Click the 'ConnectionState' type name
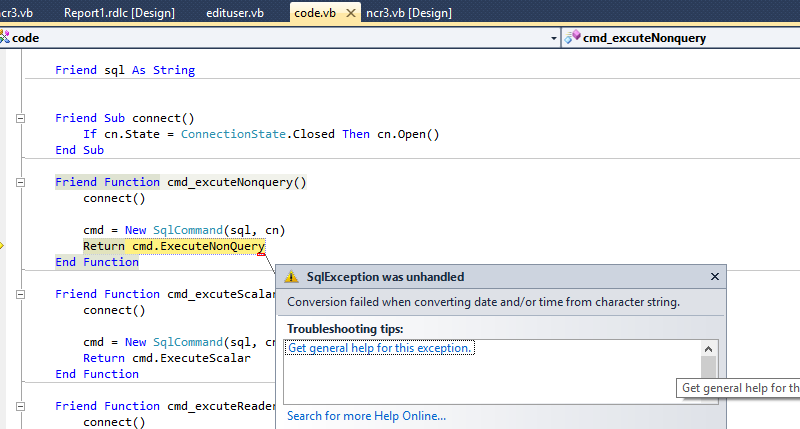800x429 pixels. [x=233, y=134]
